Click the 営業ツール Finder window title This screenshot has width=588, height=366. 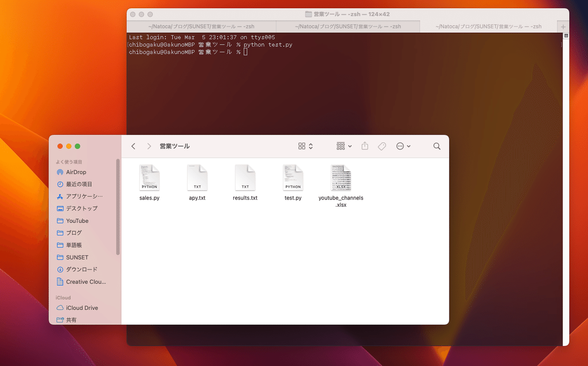point(174,146)
